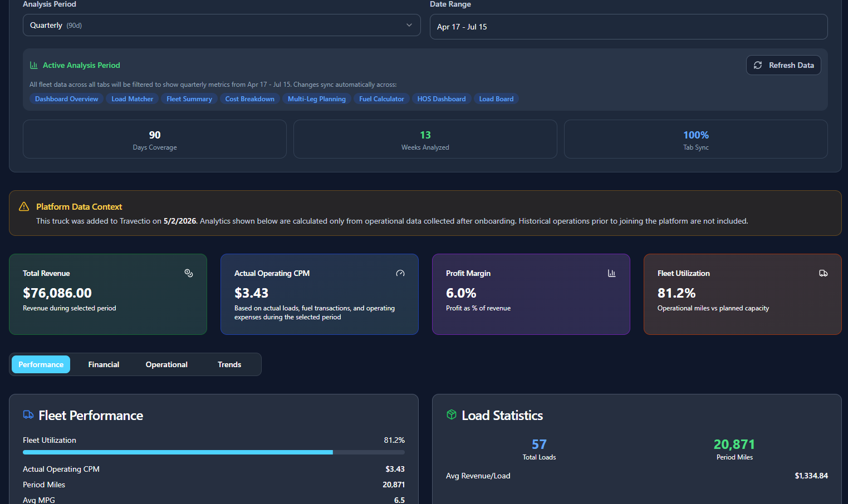
Task: Click the Refresh Data button
Action: pos(783,65)
